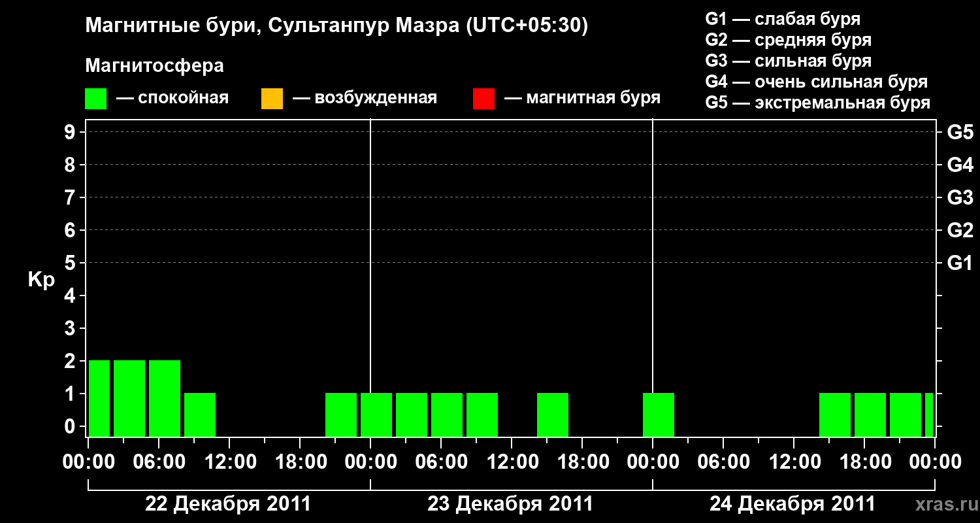The height and width of the screenshot is (523, 980).
Task: Click the 'G1' label on right axis
Action: 960,263
